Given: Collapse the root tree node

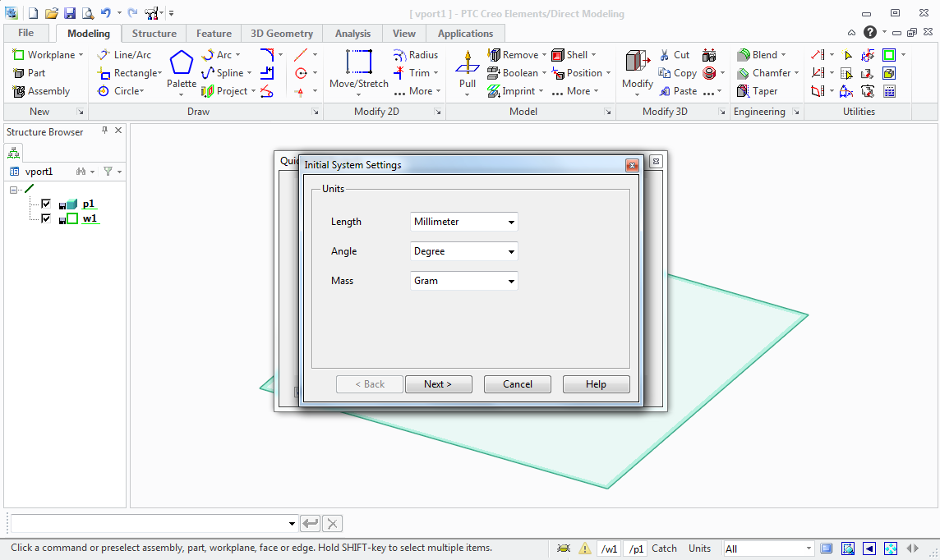Looking at the screenshot, I should [13, 190].
